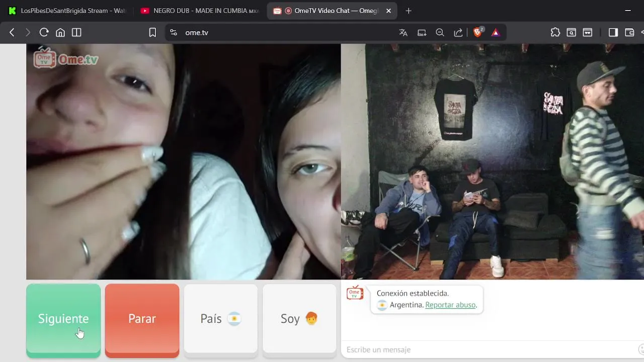This screenshot has height=362, width=644.
Task: Toggle the split view sidebar icon
Action: [x=76, y=32]
